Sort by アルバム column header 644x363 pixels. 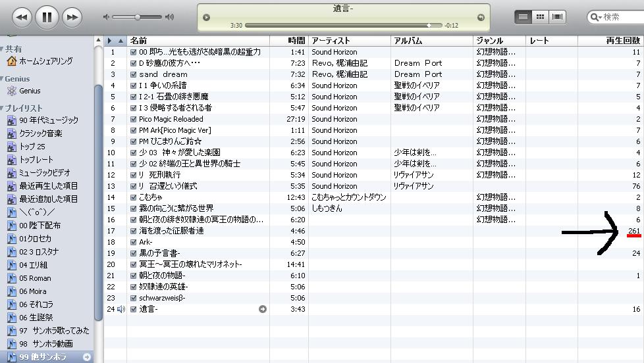[x=432, y=41]
